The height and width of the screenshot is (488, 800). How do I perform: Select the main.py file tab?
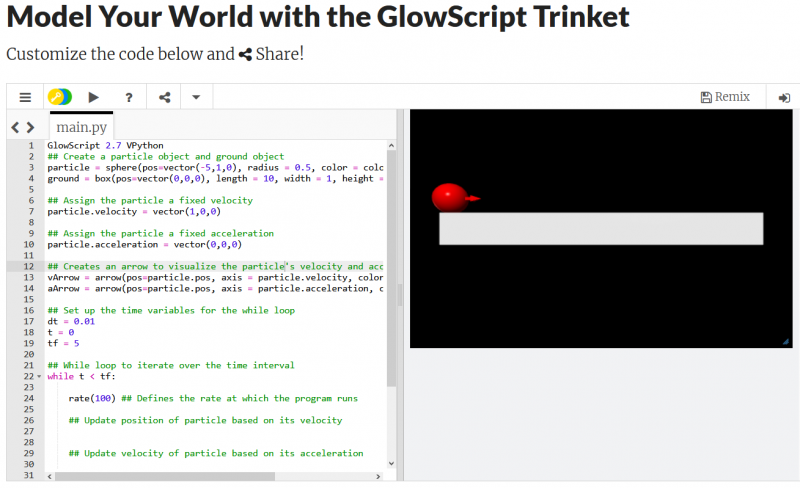click(81, 127)
